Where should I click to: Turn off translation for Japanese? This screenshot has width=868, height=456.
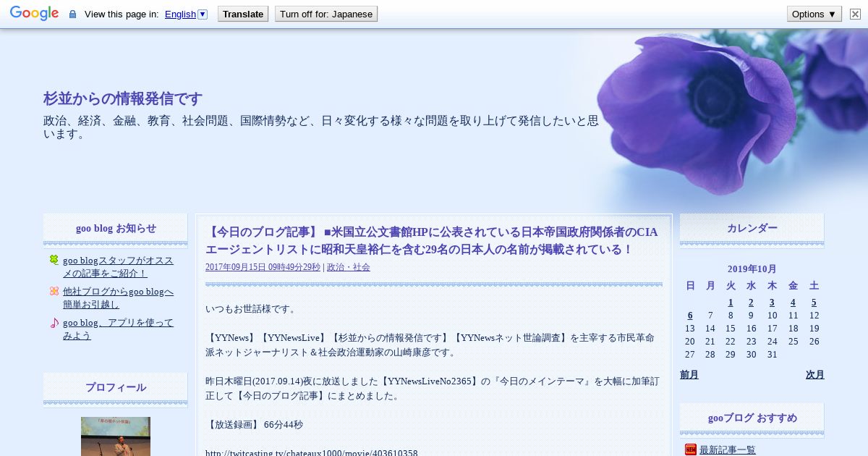326,14
